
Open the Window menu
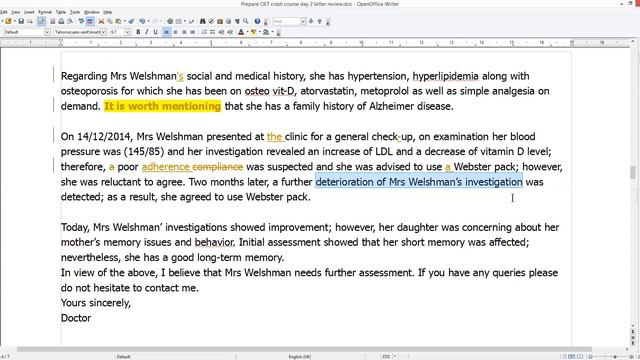[91, 12]
